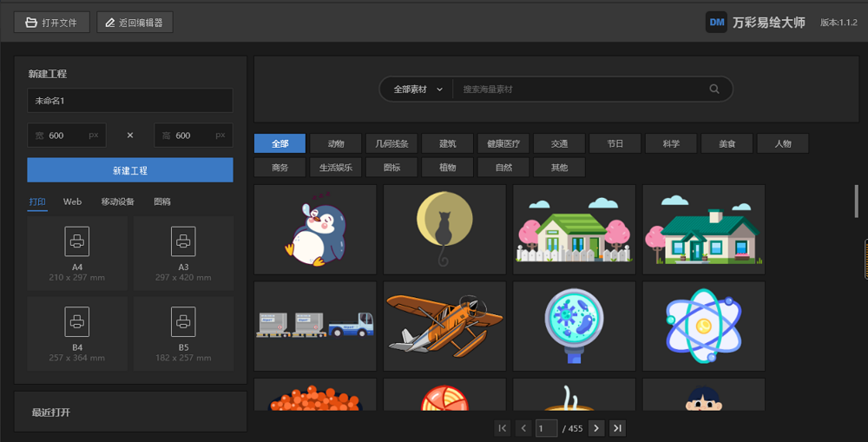The width and height of the screenshot is (868, 442).
Task: Choose the B4 print preset
Action: click(x=77, y=333)
